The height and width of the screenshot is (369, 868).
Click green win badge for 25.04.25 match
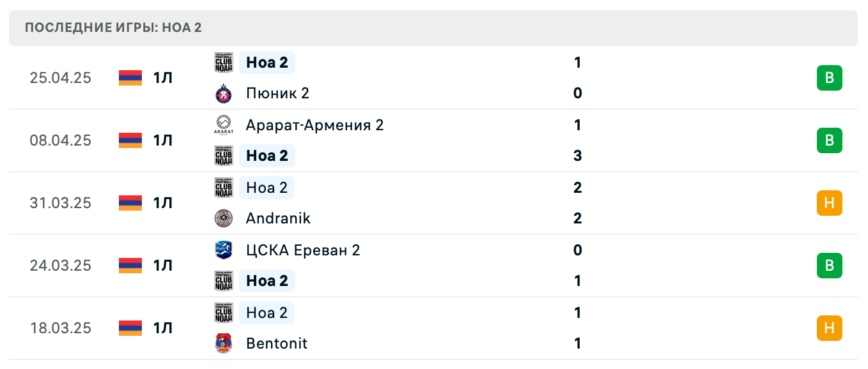click(829, 78)
